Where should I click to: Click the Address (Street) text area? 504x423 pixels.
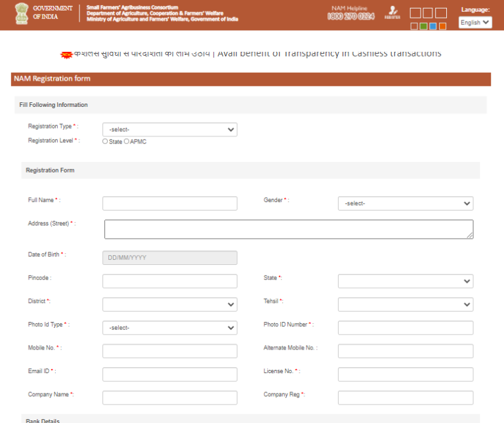[x=289, y=230]
